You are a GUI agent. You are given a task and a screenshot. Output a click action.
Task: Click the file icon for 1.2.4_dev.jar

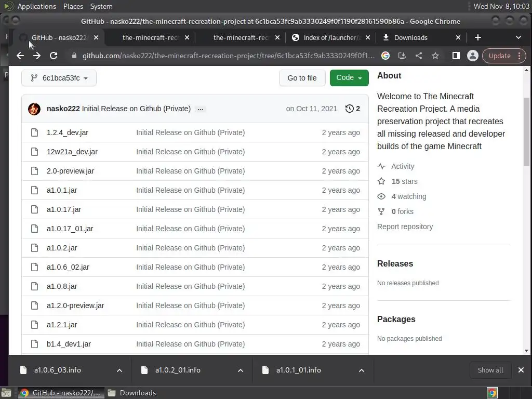tap(35, 132)
